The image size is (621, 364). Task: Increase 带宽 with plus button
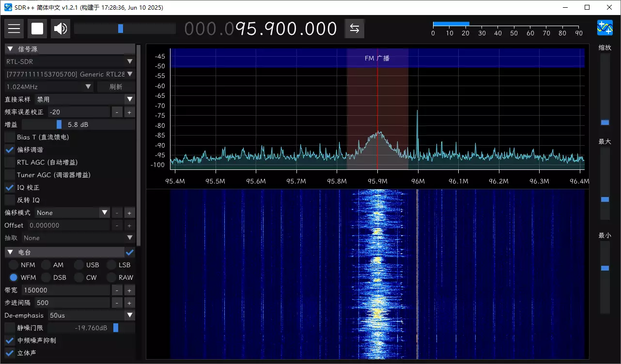pos(129,290)
